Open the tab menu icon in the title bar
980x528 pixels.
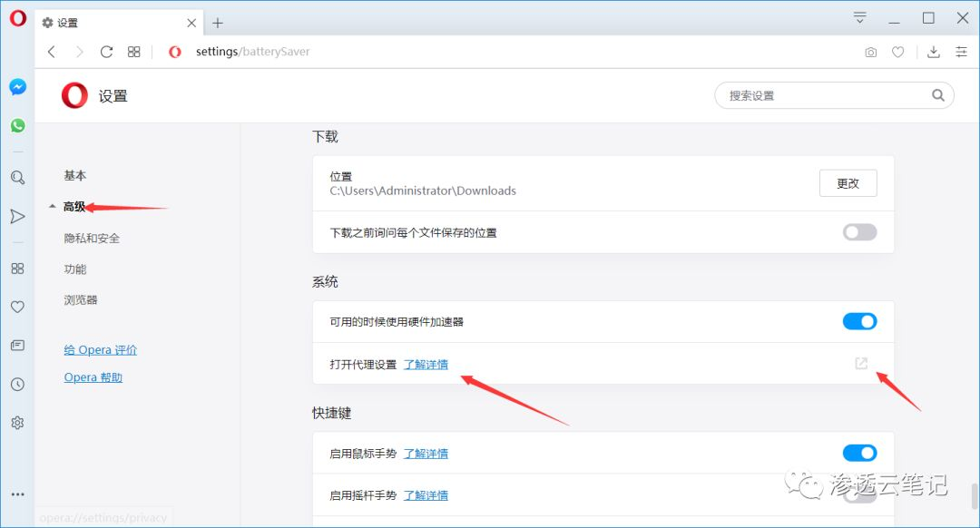point(860,17)
